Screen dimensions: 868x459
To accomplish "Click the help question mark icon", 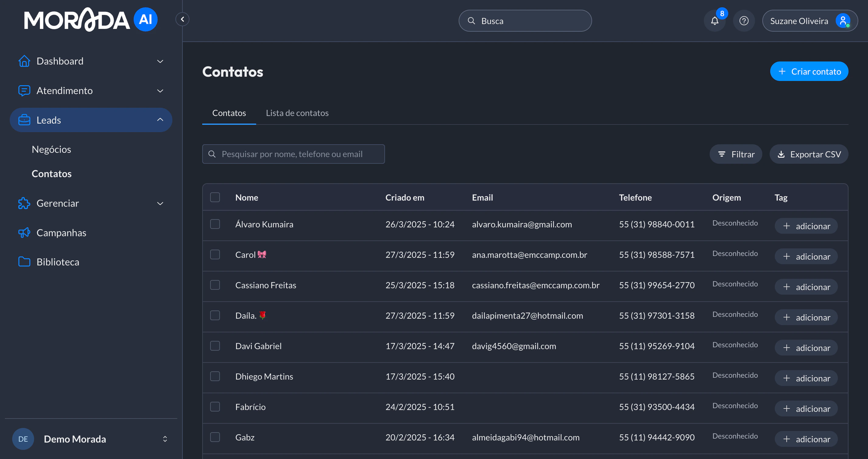I will [744, 21].
